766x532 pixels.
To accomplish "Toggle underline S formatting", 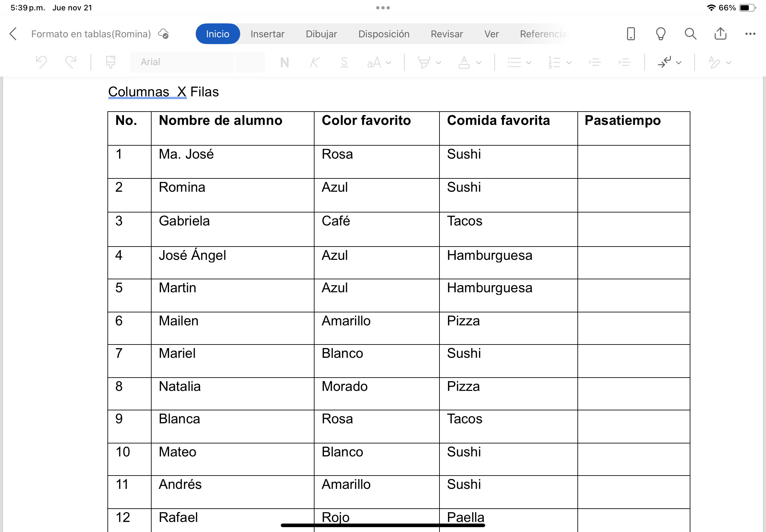I will pyautogui.click(x=344, y=62).
